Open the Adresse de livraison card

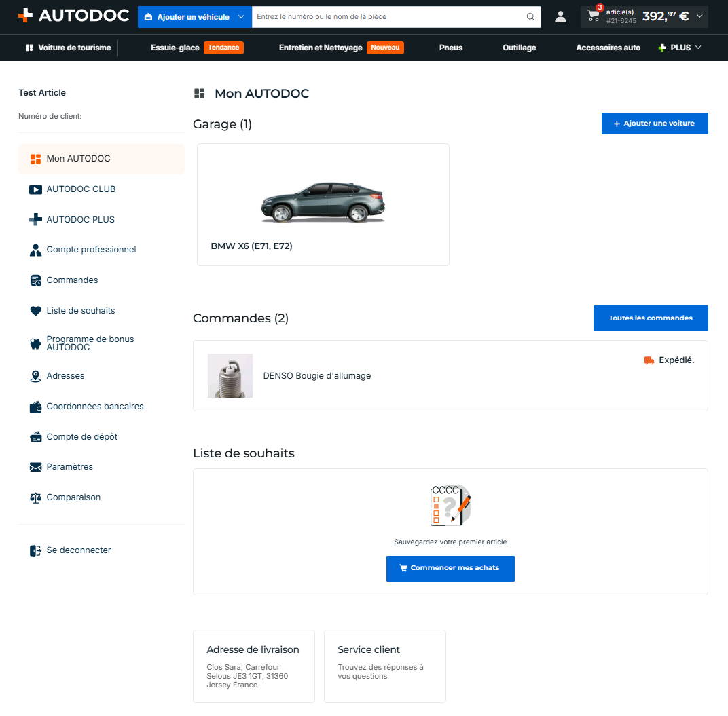click(254, 666)
